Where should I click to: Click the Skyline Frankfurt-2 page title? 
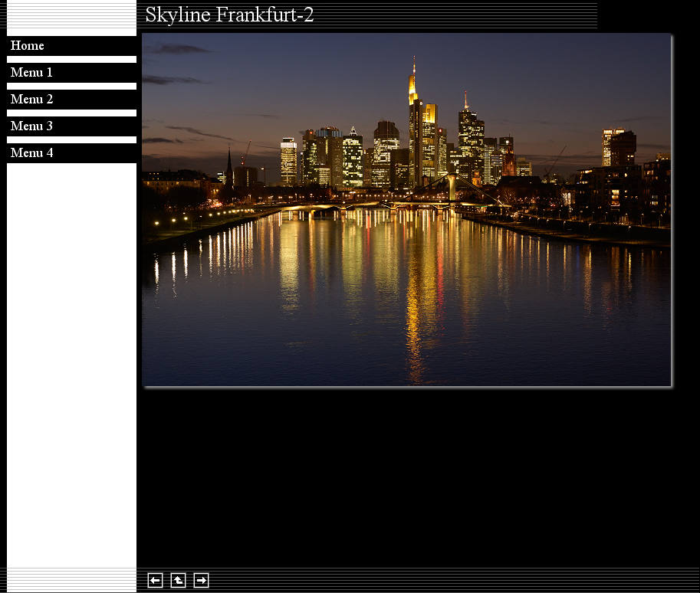[229, 15]
